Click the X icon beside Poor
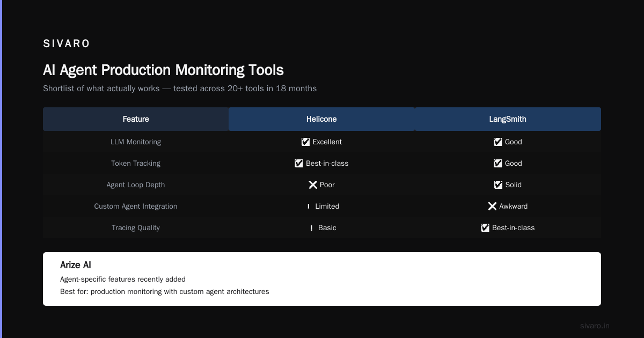This screenshot has height=338, width=644. click(313, 185)
